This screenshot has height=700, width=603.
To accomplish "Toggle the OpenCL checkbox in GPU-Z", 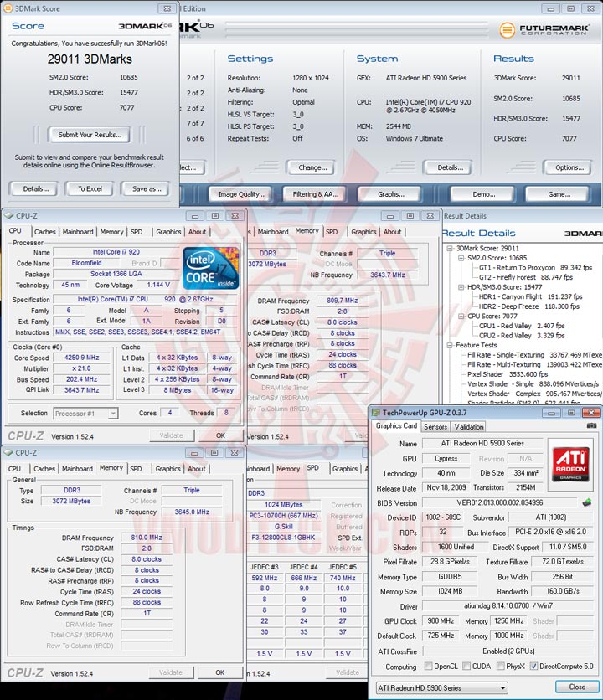I will point(428,666).
